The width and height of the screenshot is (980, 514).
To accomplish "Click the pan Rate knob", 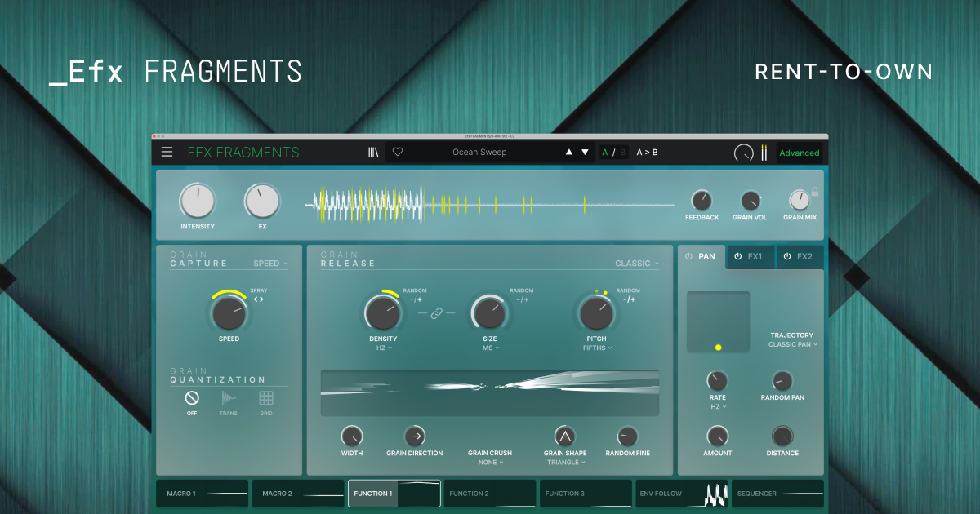I will click(717, 380).
